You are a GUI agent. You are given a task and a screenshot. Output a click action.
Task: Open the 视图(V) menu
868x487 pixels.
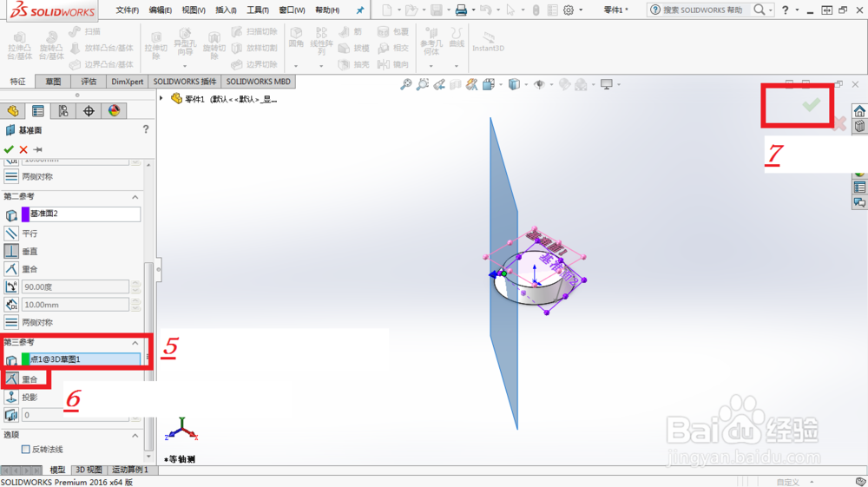point(194,10)
